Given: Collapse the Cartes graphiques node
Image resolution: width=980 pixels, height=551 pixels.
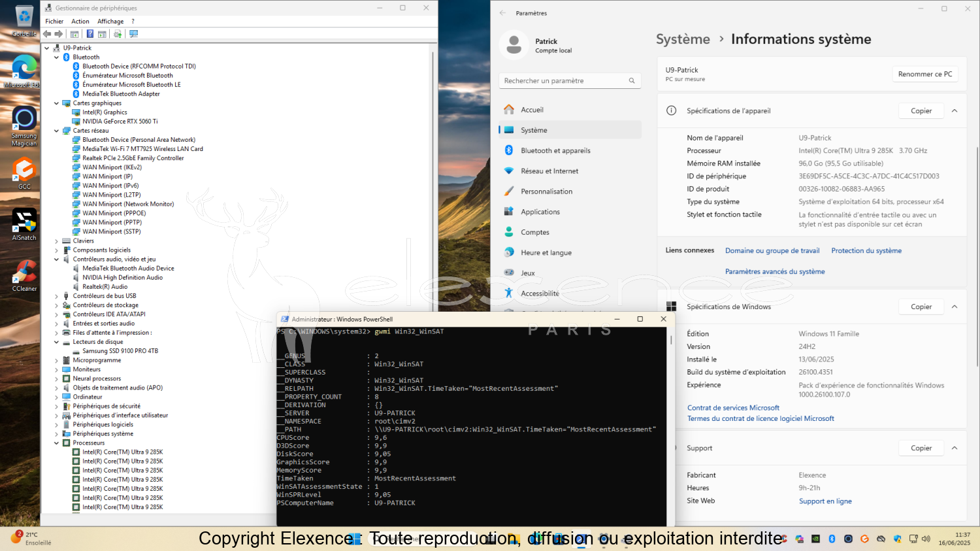Looking at the screenshot, I should pos(56,103).
